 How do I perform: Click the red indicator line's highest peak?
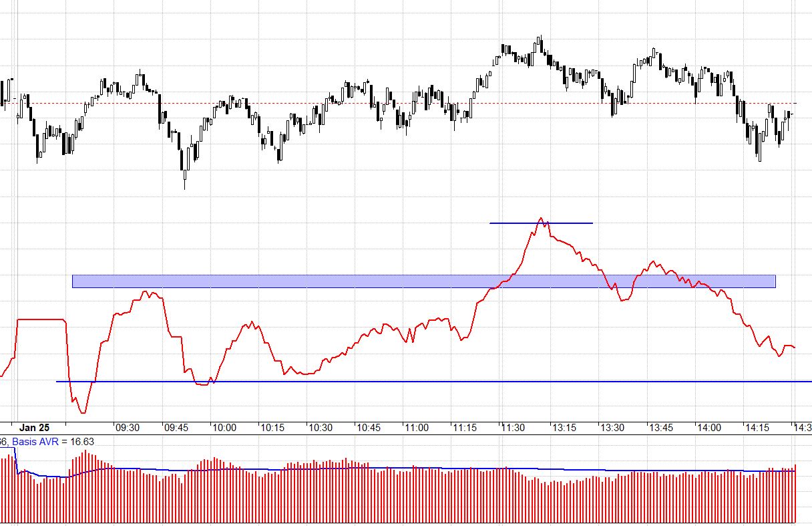pos(541,219)
